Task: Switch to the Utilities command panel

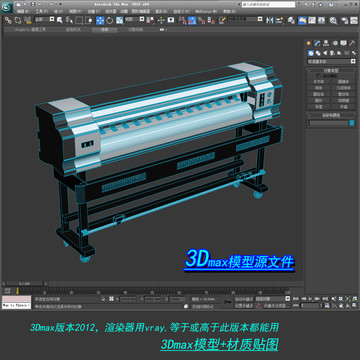Action: pyautogui.click(x=352, y=43)
